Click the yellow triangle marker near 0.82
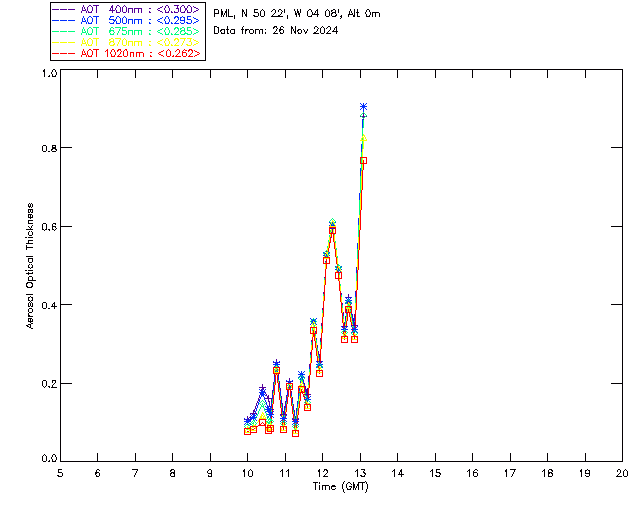Viewport: 640px width, 512px height. (363, 138)
